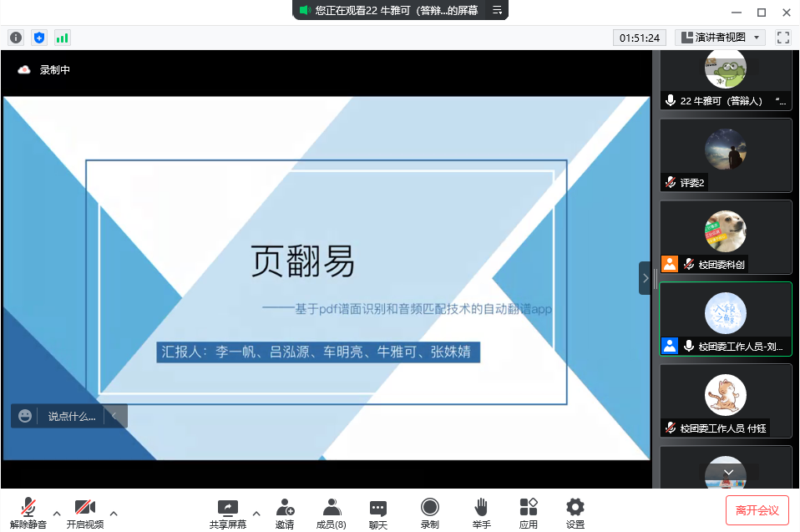
Task: Turn on camera via 开启视频
Action: coord(85,513)
